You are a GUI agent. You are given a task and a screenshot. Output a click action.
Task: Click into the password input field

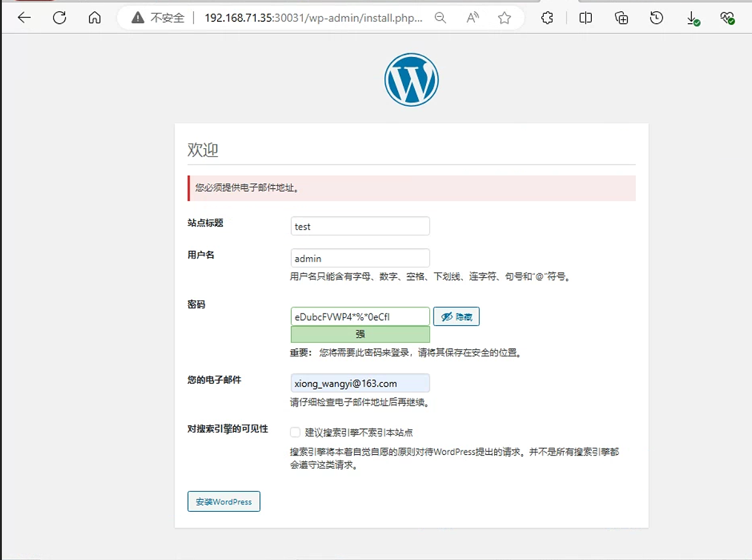tap(360, 317)
